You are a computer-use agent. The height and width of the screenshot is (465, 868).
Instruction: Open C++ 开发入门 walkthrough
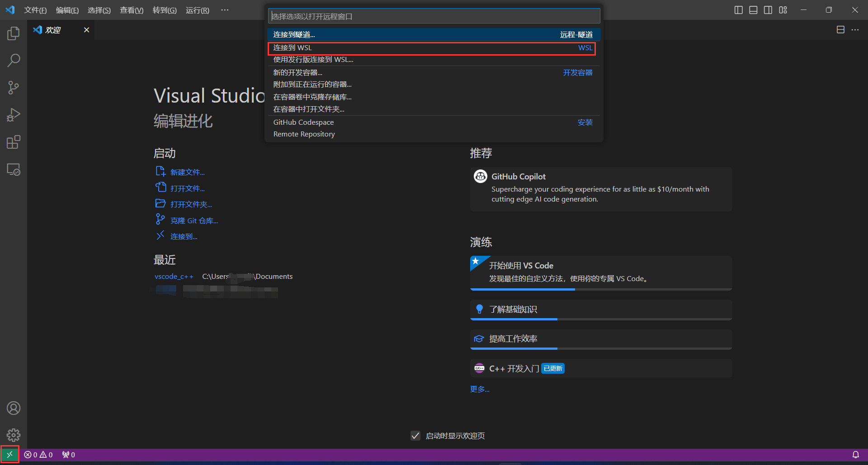(601, 368)
